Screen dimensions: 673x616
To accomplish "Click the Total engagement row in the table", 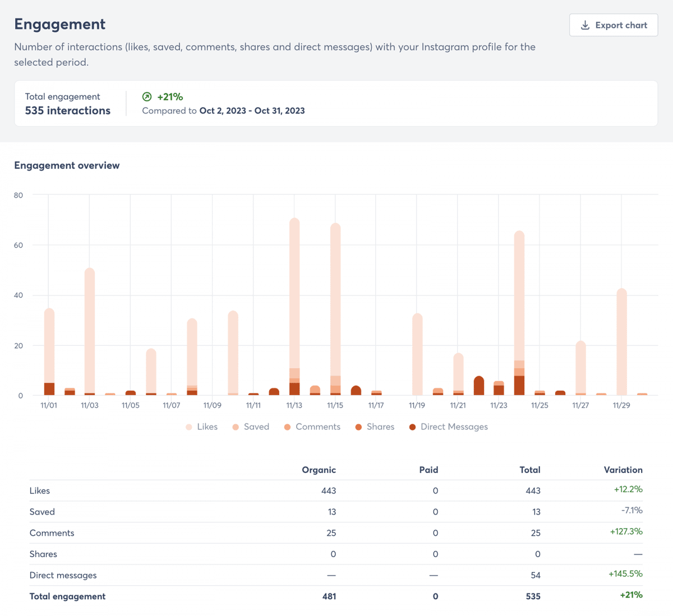I will pos(67,596).
